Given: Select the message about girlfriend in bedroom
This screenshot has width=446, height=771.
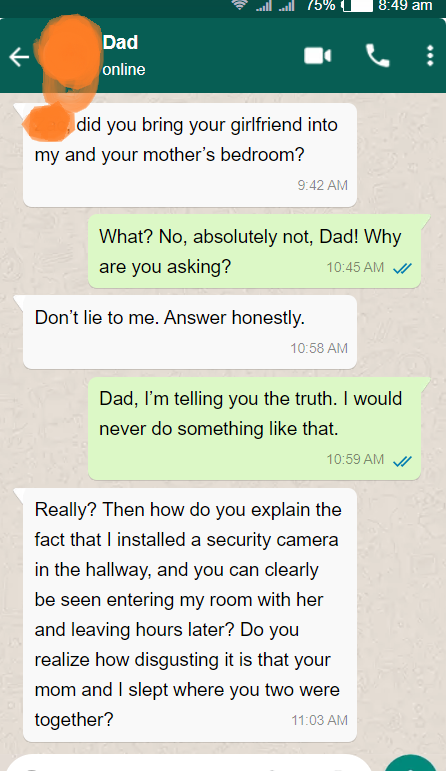Looking at the screenshot, I should pyautogui.click(x=190, y=155).
